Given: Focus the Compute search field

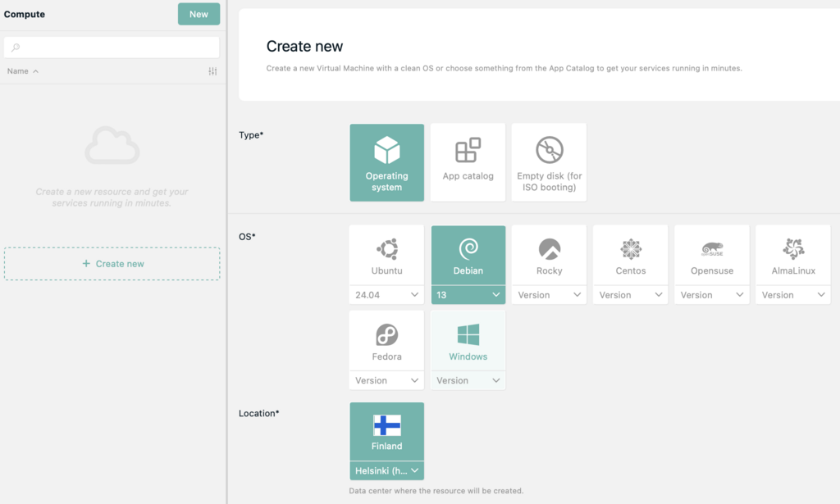Looking at the screenshot, I should tap(112, 47).
